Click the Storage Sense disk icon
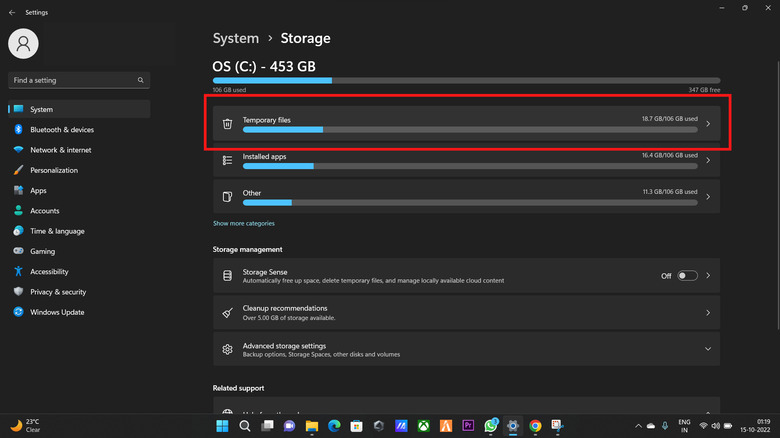The height and width of the screenshot is (438, 780). pyautogui.click(x=227, y=275)
